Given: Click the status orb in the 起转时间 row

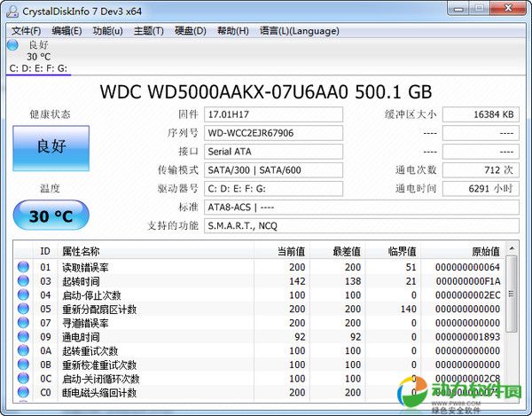Looking at the screenshot, I should tap(23, 281).
